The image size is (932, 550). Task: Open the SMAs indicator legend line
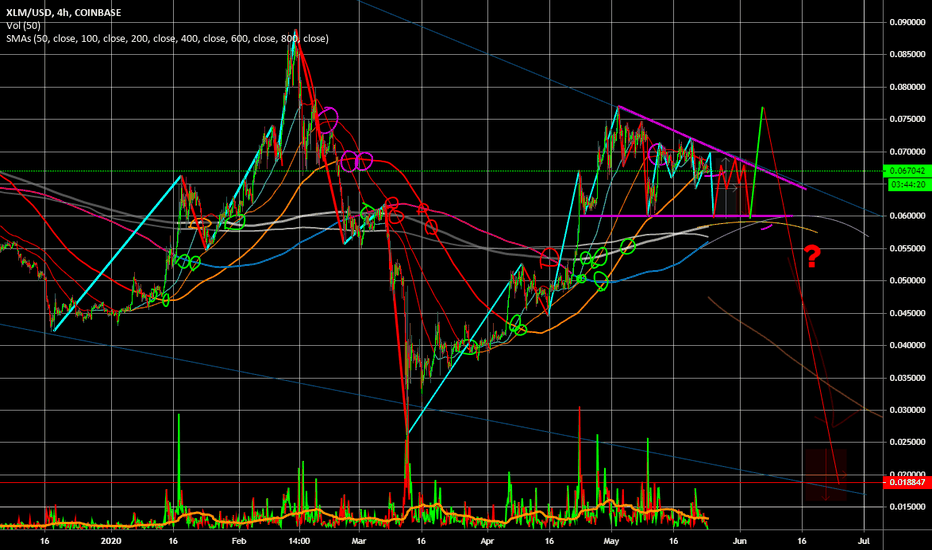coord(167,39)
